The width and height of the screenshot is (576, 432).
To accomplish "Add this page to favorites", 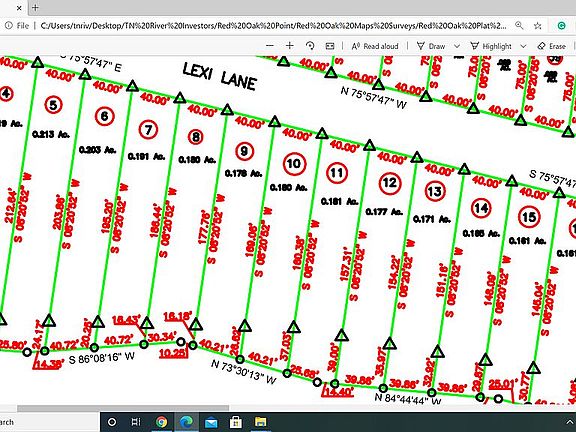I will [x=537, y=25].
